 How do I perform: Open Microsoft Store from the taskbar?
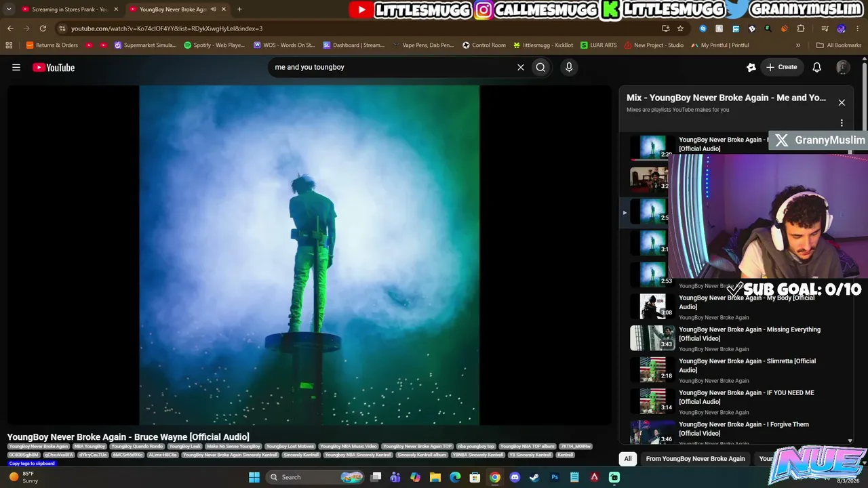[475, 477]
